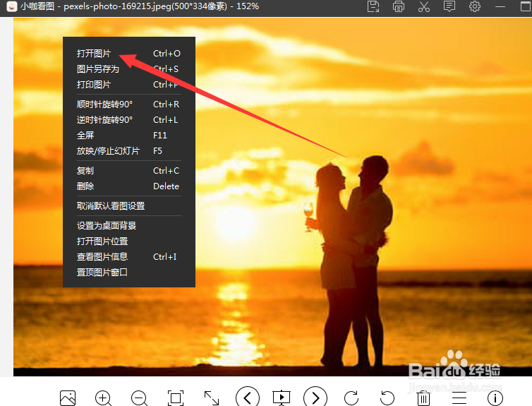
Task: Delete picture with the trash icon
Action: 423,398
